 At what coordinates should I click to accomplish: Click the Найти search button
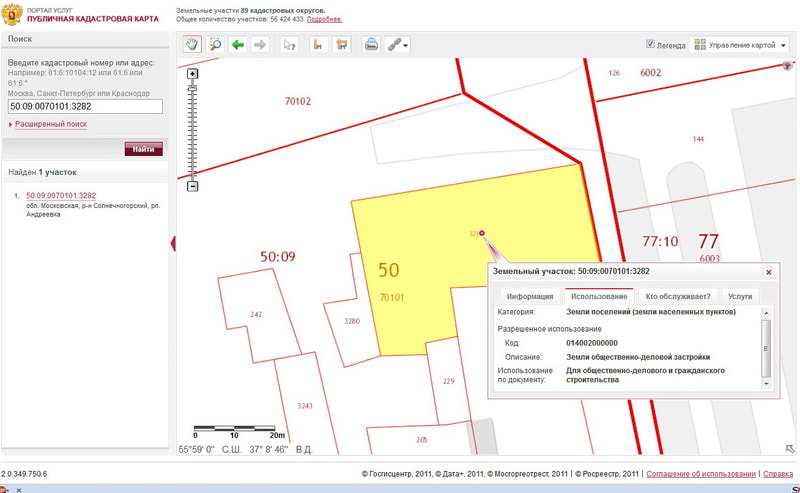143,149
